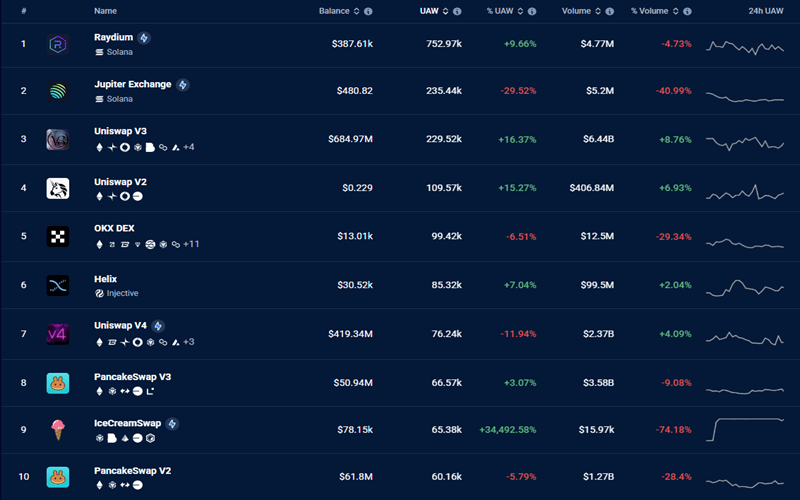Screen dimensions: 800x500
Task: Click the $2.37B volume of Uniswap V4
Action: (x=598, y=334)
